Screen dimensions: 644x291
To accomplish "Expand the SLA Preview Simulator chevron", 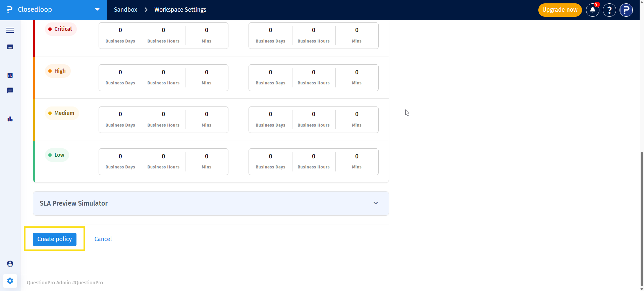I will [376, 203].
